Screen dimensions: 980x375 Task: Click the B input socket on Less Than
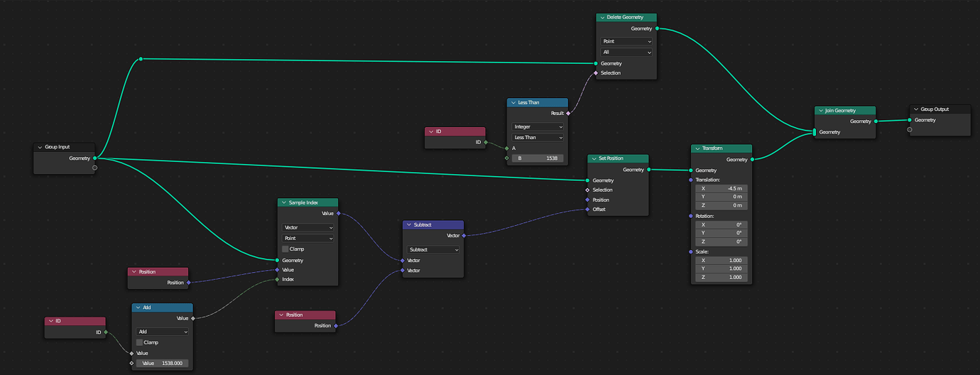tap(506, 158)
